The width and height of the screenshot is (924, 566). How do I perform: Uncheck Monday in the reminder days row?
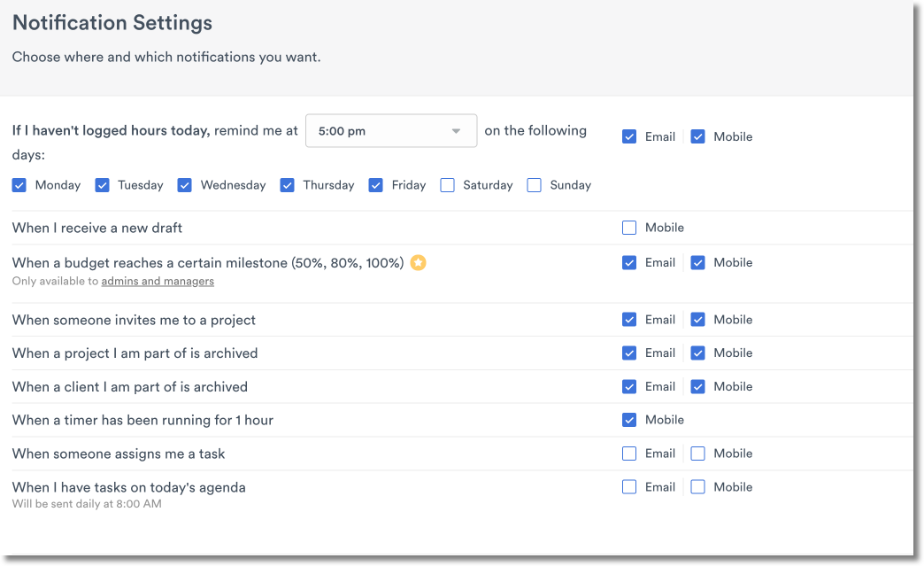[19, 185]
